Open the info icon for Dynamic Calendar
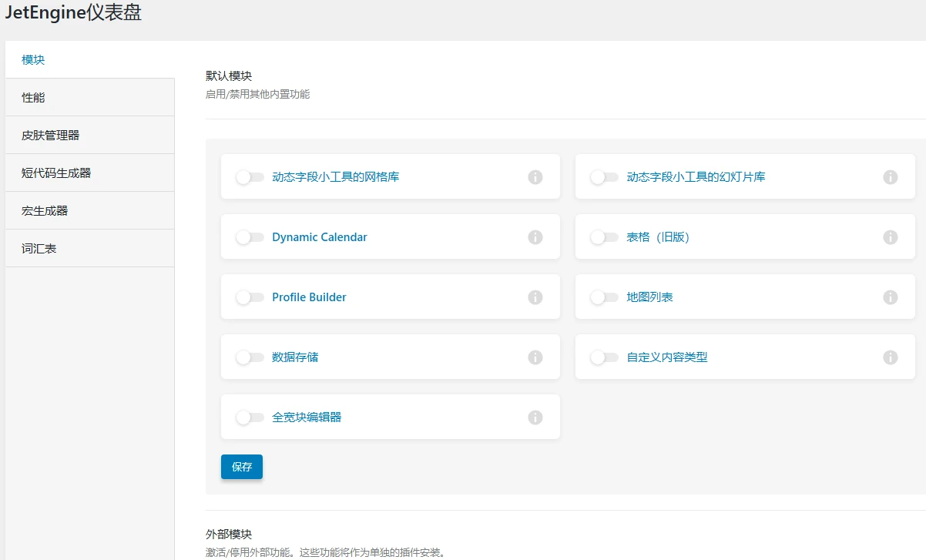Image resolution: width=926 pixels, height=560 pixels. 535,236
